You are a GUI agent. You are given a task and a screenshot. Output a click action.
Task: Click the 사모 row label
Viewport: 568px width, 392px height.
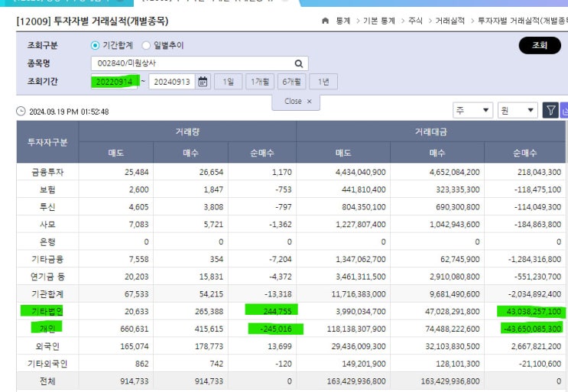(47, 225)
